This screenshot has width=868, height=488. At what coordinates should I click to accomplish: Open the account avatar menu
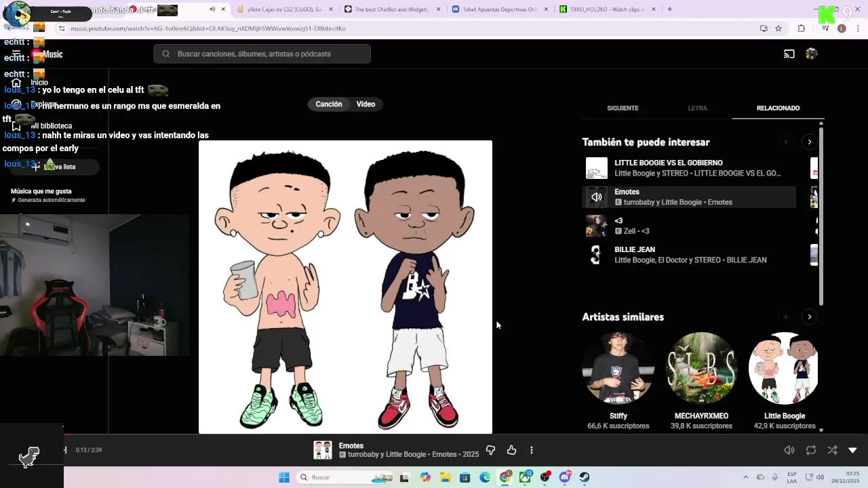(811, 54)
